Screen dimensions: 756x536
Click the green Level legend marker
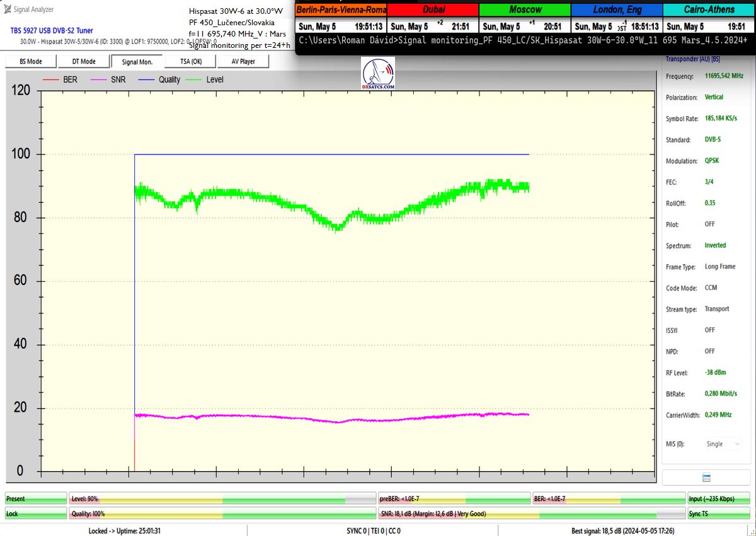point(193,80)
